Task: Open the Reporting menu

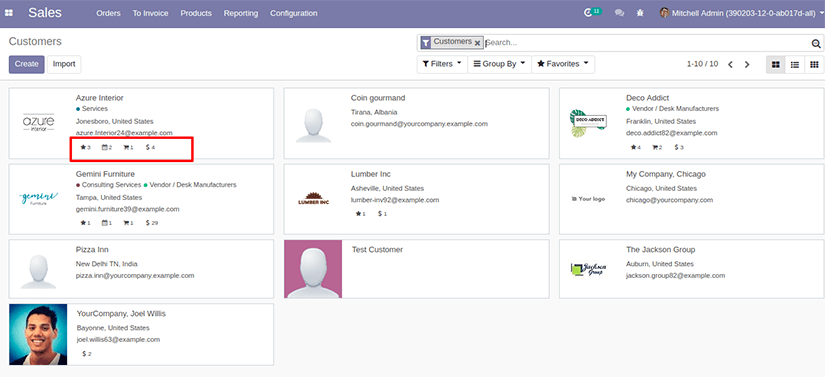Action: (241, 13)
